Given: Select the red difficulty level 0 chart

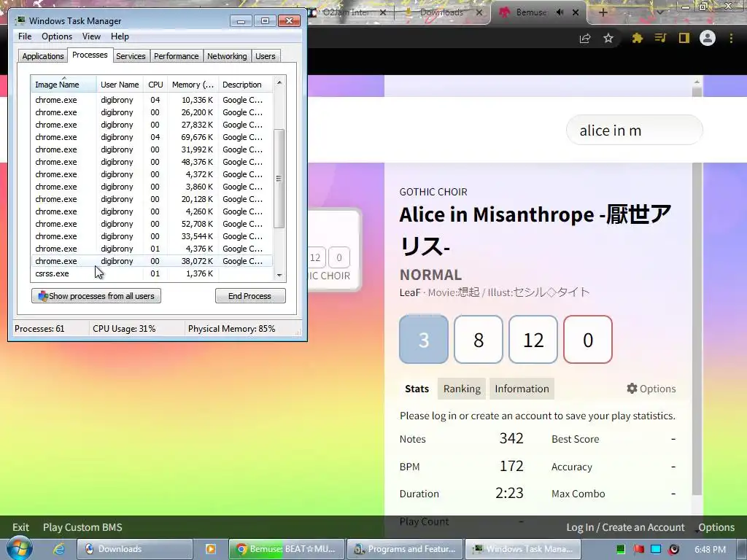Looking at the screenshot, I should [588, 340].
